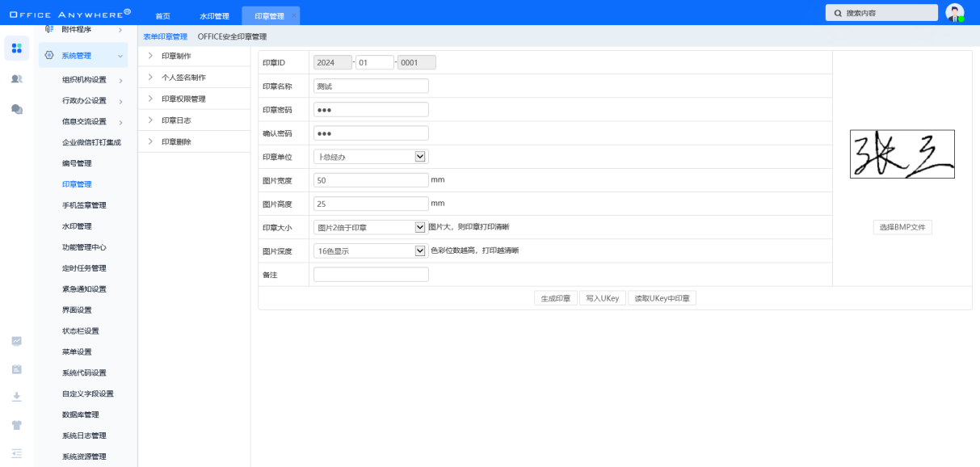
Task: Switch to OFFICE安全印章管理 tab
Action: click(232, 36)
